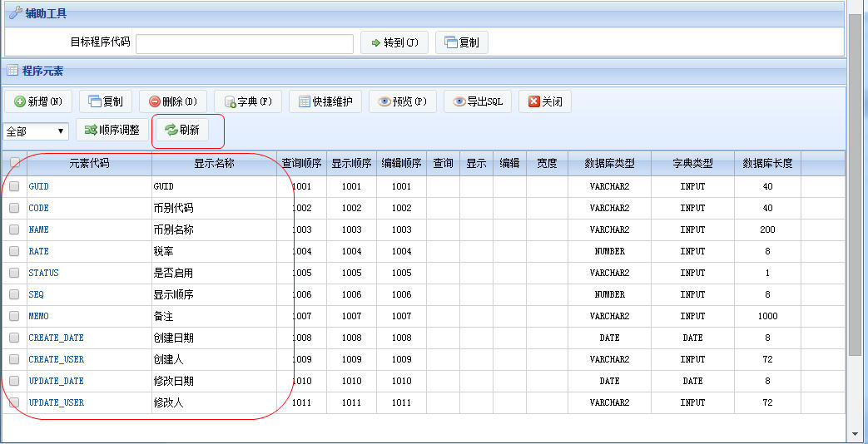Click the 删除(D) delete button

pos(173,101)
